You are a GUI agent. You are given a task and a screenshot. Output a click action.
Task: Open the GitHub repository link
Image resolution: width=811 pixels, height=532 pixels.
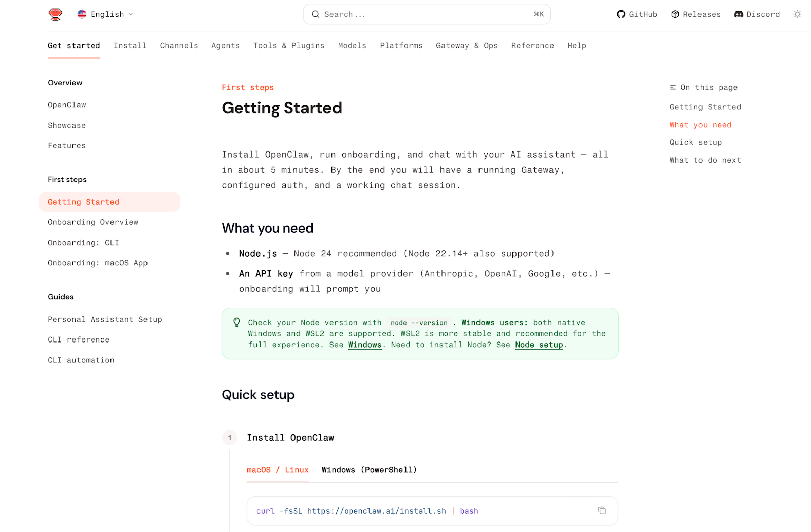click(637, 14)
